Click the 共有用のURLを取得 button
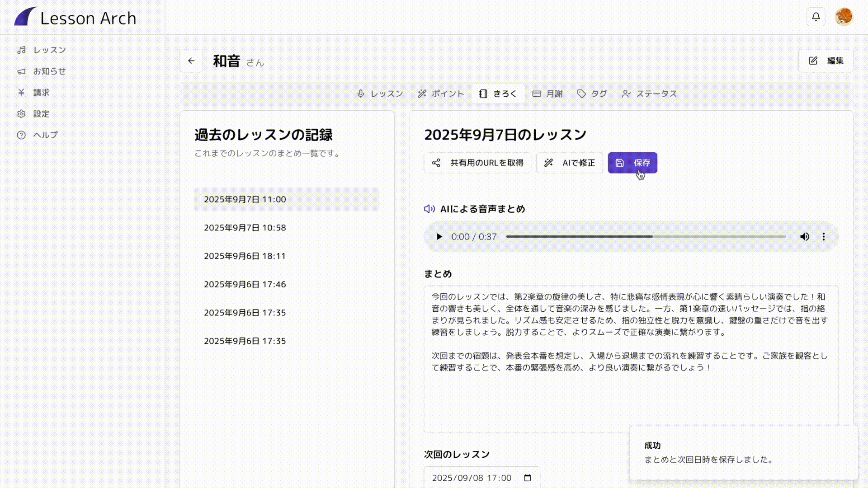The height and width of the screenshot is (488, 868). [477, 163]
